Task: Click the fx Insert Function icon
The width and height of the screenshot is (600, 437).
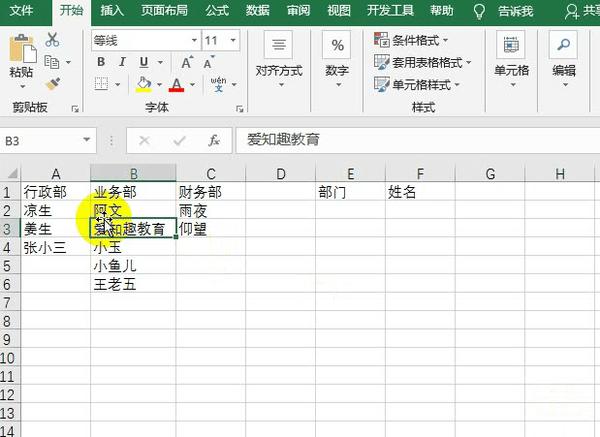Action: 214,141
